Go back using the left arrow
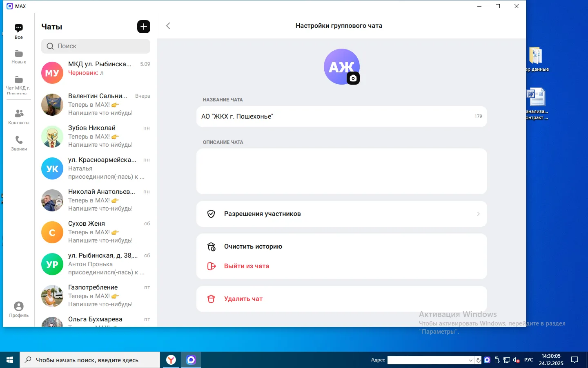Screen dimensions: 588x368 coord(168,26)
